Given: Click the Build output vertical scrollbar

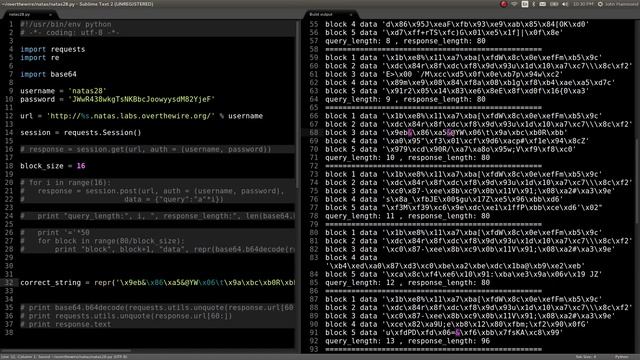Looking at the screenshot, I should pos(638,182).
